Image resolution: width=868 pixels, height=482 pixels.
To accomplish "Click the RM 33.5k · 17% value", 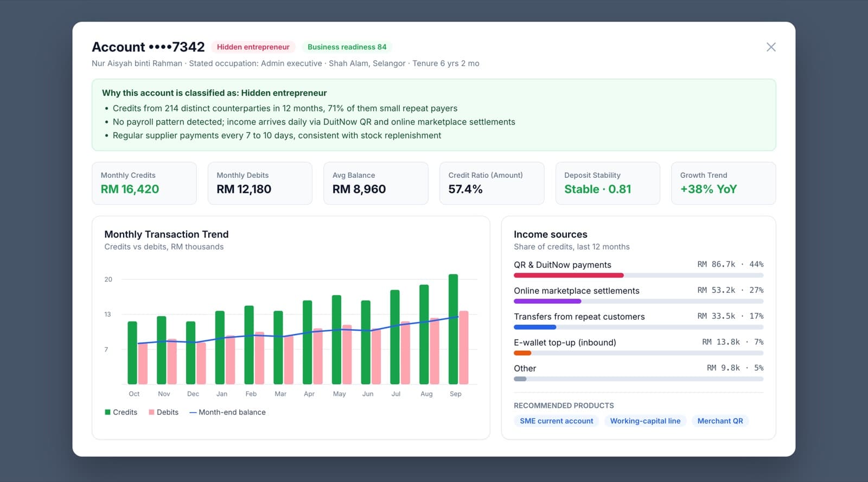I will 730,316.
